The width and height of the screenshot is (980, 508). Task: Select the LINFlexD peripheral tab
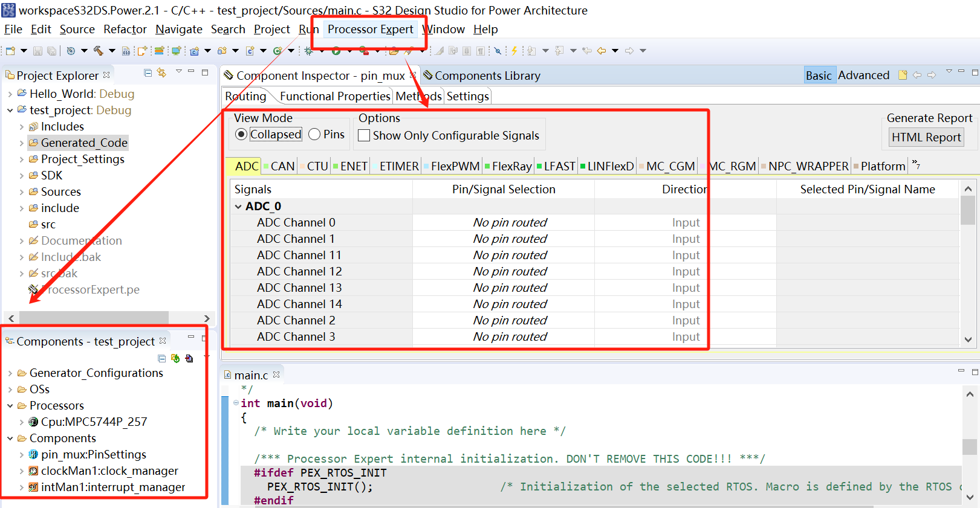click(x=607, y=166)
